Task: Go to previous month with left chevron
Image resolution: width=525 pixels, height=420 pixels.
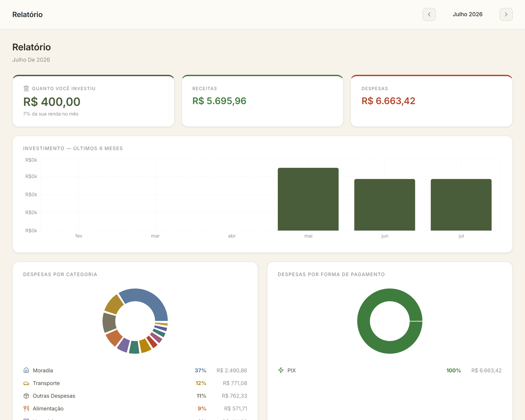Action: (x=429, y=14)
